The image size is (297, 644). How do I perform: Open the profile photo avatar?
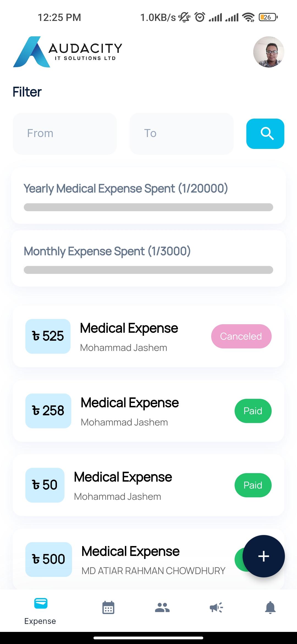point(268,52)
